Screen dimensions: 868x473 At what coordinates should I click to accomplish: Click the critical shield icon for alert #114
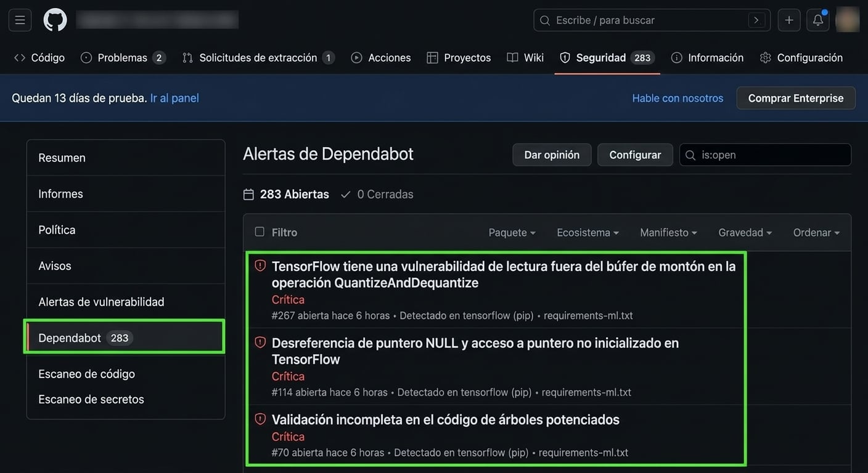(x=260, y=342)
